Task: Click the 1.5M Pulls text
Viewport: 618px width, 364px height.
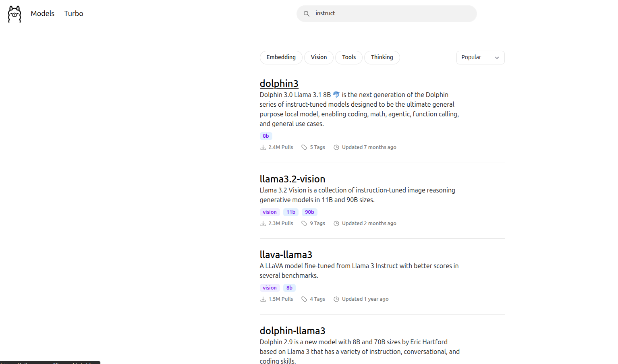Action: [x=281, y=299]
